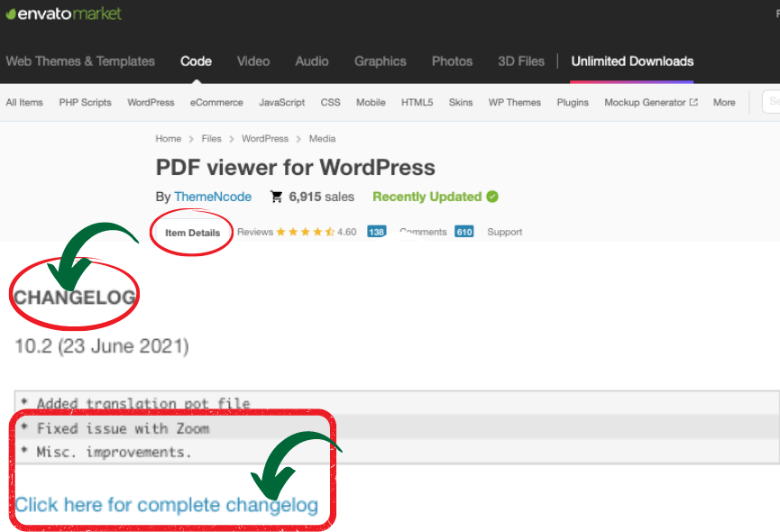Switch to the Reviews tab
The width and height of the screenshot is (780, 532).
pos(255,233)
